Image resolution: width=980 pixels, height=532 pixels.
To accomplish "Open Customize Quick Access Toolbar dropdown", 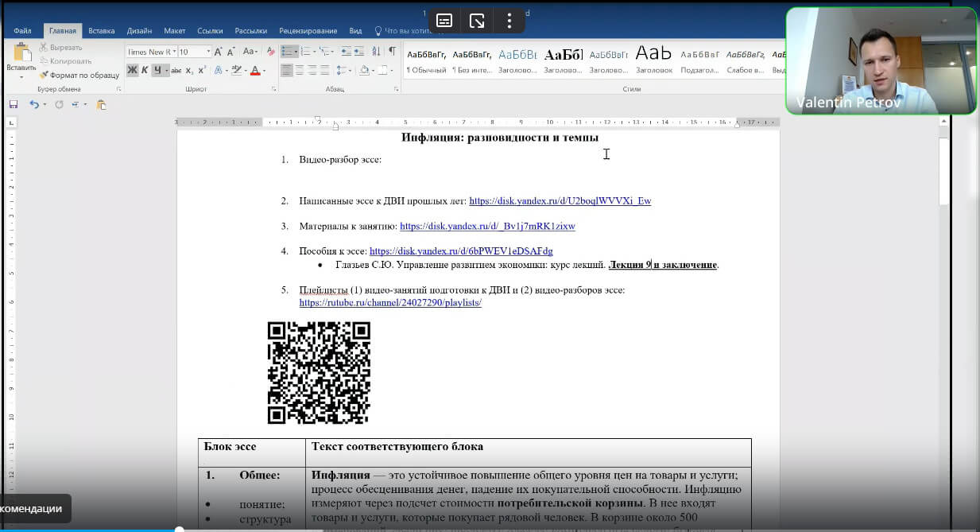I will tap(83, 104).
